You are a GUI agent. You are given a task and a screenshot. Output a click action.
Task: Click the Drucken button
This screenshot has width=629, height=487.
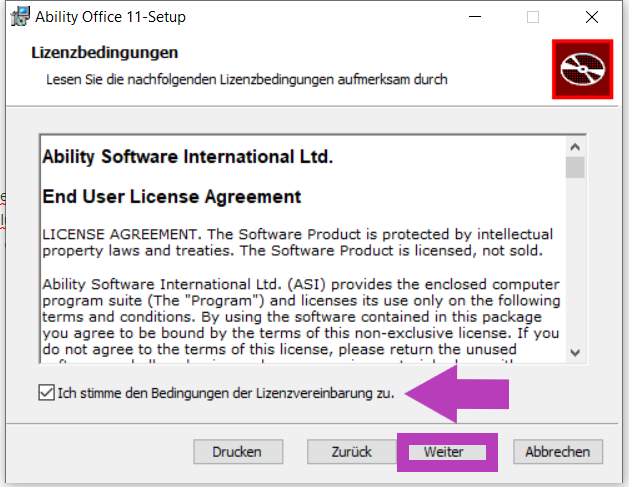pos(238,452)
